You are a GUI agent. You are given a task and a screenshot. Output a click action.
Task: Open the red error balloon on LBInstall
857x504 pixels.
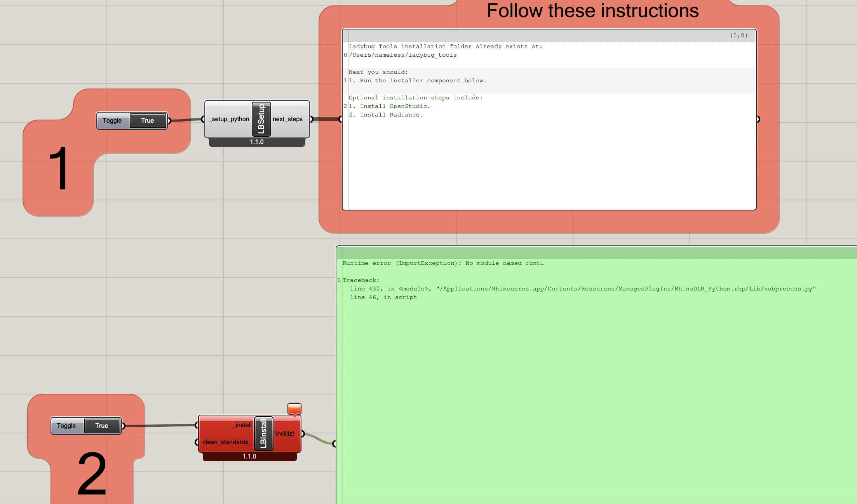click(x=294, y=409)
